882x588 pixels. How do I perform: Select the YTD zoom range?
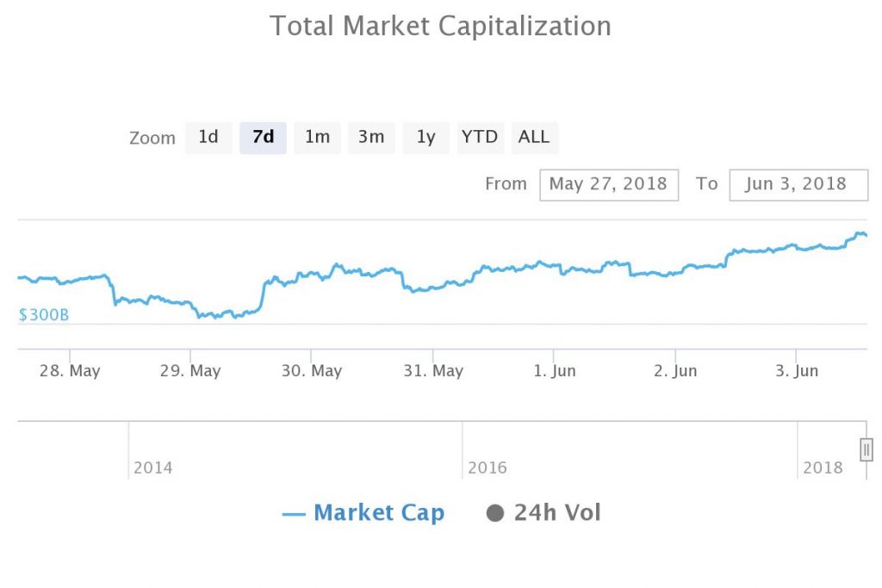point(480,138)
